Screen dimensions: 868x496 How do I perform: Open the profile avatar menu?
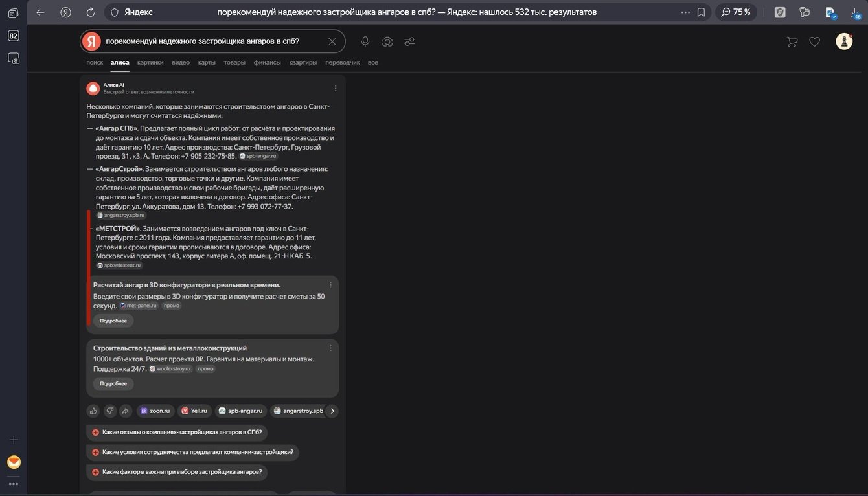click(x=844, y=41)
